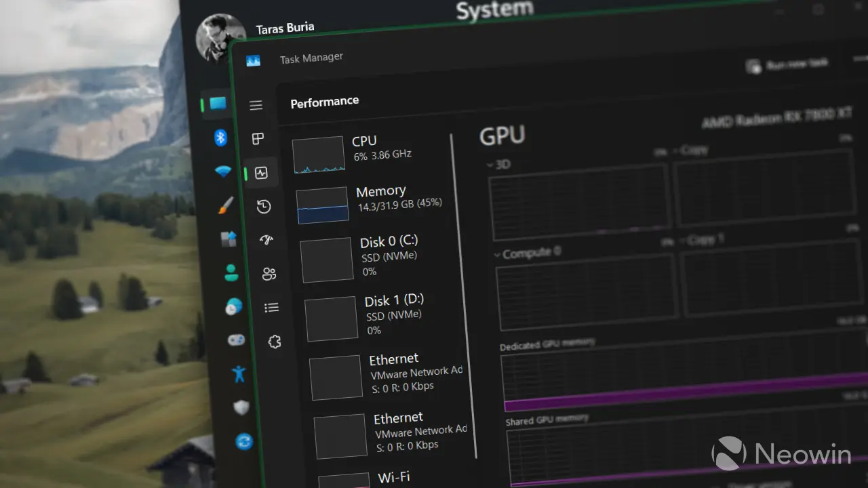The width and height of the screenshot is (868, 488).
Task: Open Personalization settings via the brush icon
Action: coord(226,206)
